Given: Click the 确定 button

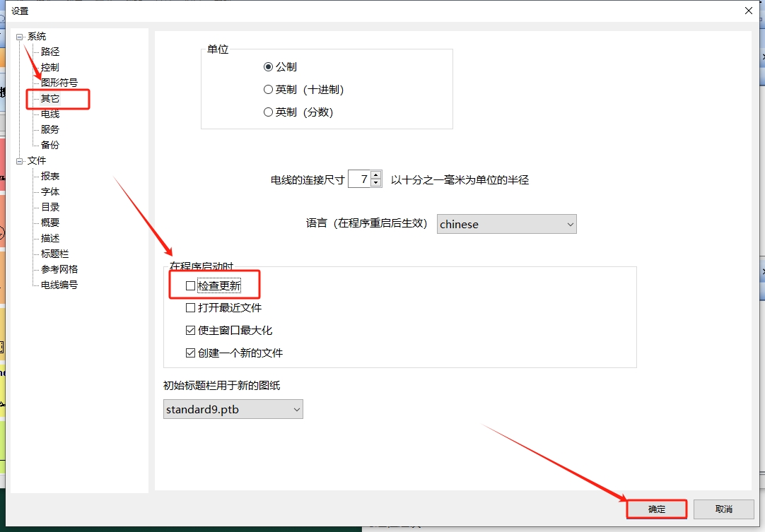Looking at the screenshot, I should [657, 509].
